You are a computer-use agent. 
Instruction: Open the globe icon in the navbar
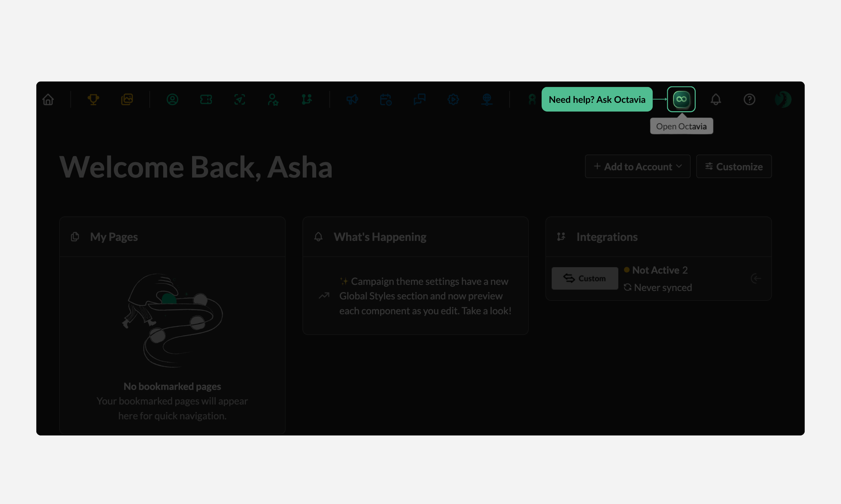[487, 99]
